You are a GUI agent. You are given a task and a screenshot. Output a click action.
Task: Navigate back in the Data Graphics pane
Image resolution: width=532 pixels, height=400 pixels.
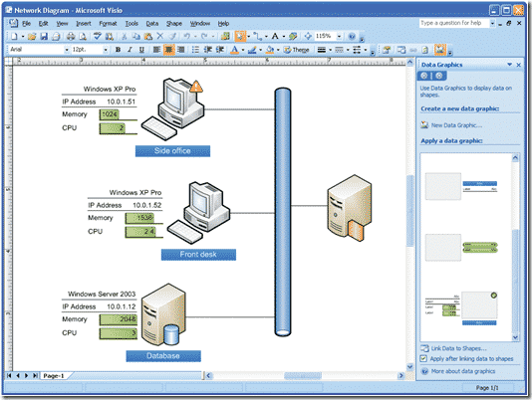(x=424, y=76)
